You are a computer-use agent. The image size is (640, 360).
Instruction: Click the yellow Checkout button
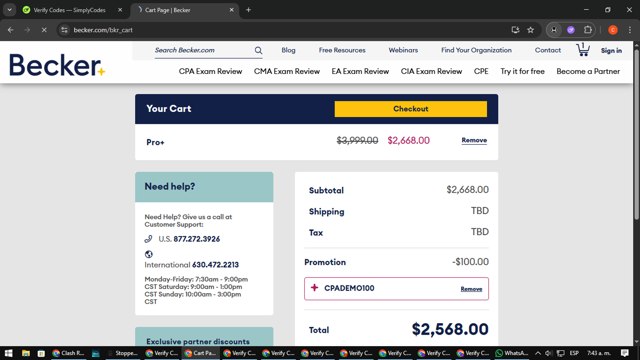411,109
